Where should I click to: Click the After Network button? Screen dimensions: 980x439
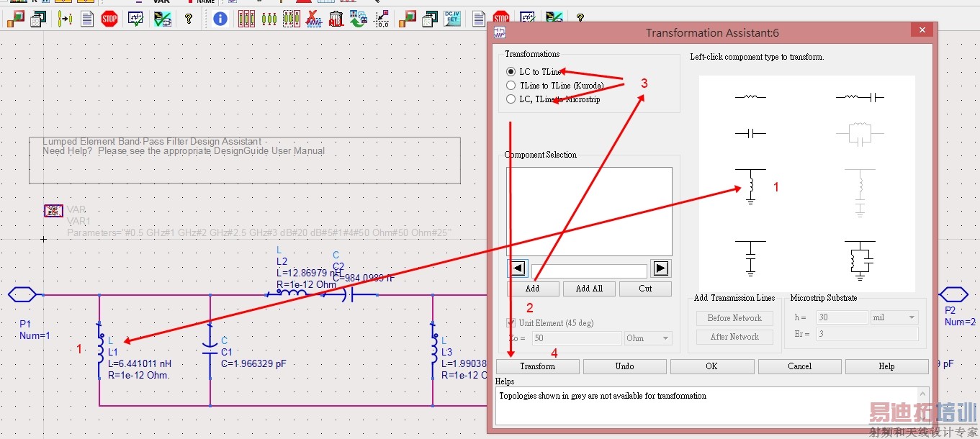pyautogui.click(x=734, y=337)
